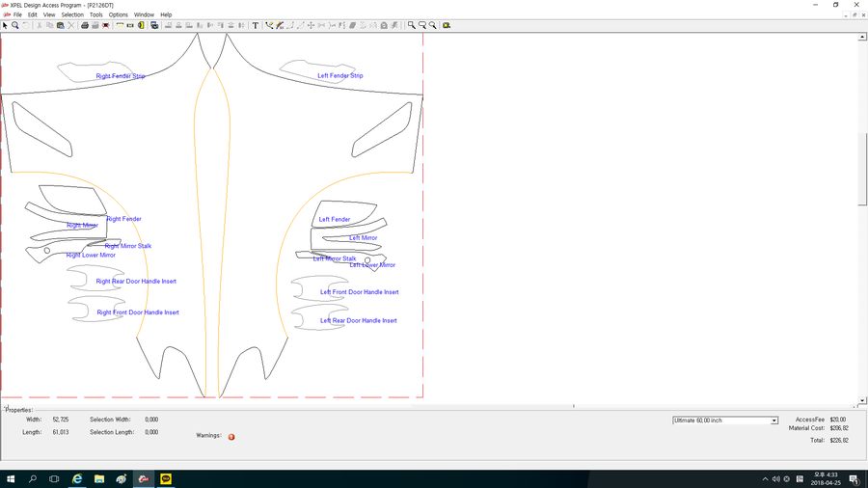
Task: Open File Explorer from taskbar
Action: coord(99,479)
